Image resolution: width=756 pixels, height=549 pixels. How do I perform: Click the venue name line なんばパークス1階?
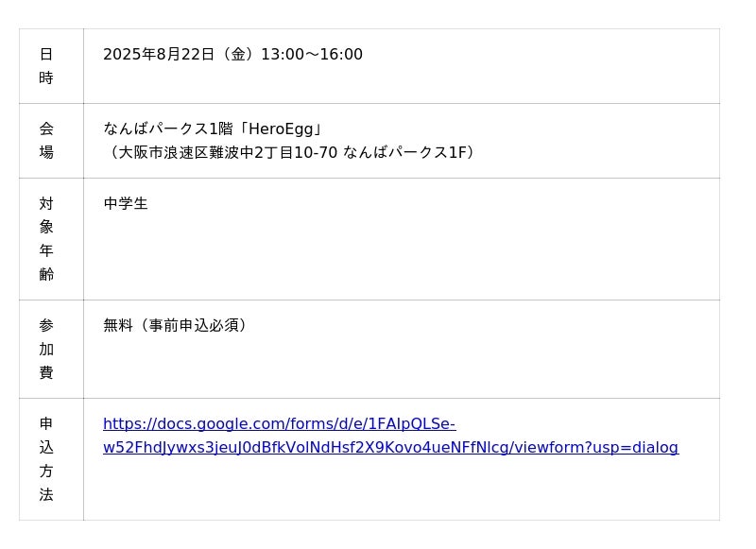tap(167, 129)
